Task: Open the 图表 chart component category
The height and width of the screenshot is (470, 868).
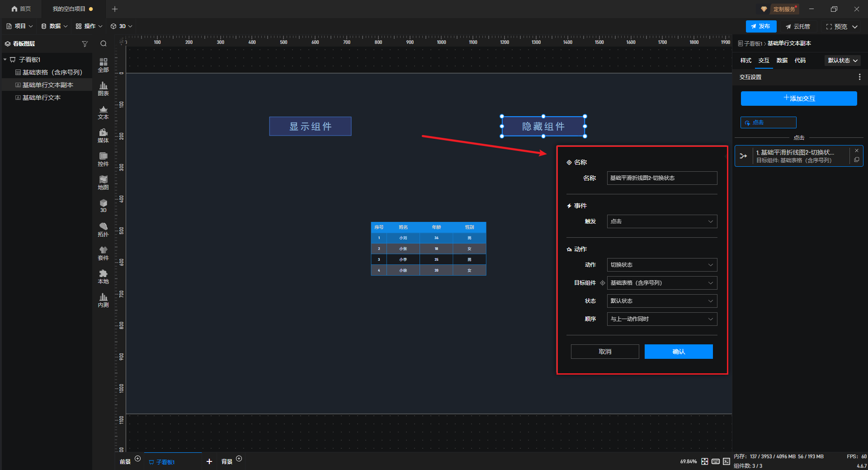Action: (x=103, y=89)
